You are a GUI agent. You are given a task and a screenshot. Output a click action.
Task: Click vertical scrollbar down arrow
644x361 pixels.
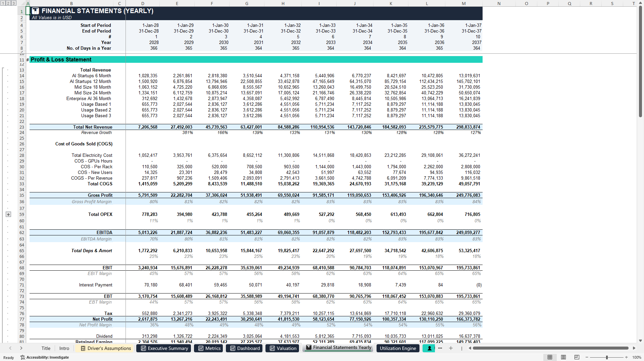point(640,341)
